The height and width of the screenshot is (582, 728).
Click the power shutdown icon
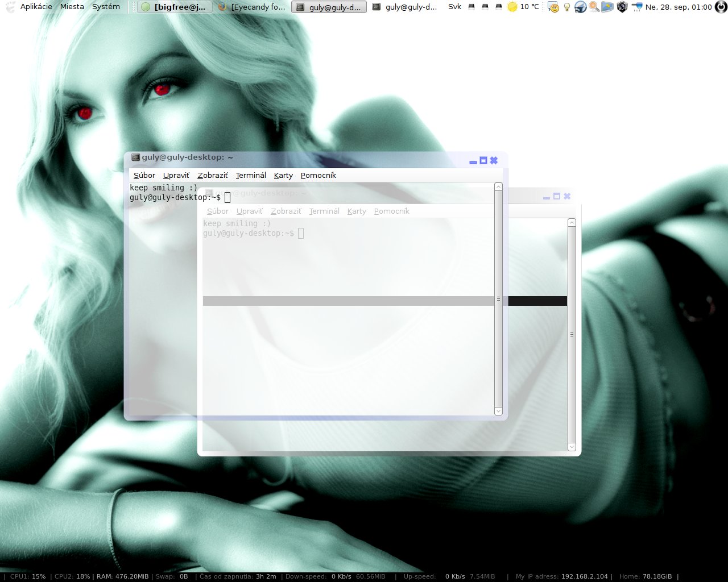[x=721, y=7]
